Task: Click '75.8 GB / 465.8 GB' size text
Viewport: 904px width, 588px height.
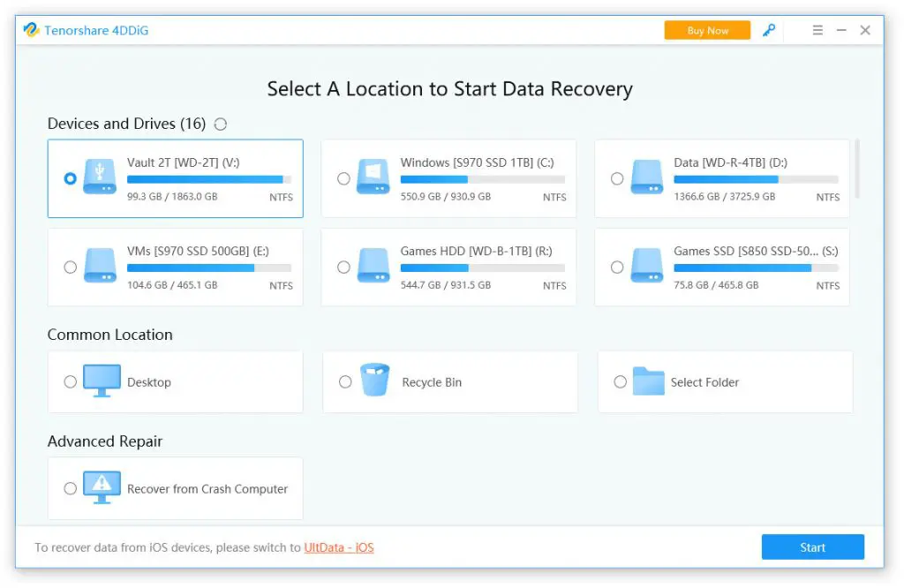Action: pyautogui.click(x=716, y=285)
